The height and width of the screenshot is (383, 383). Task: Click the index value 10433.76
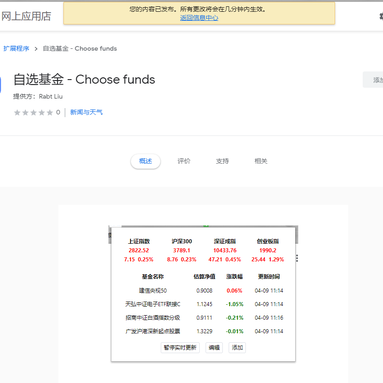click(225, 250)
